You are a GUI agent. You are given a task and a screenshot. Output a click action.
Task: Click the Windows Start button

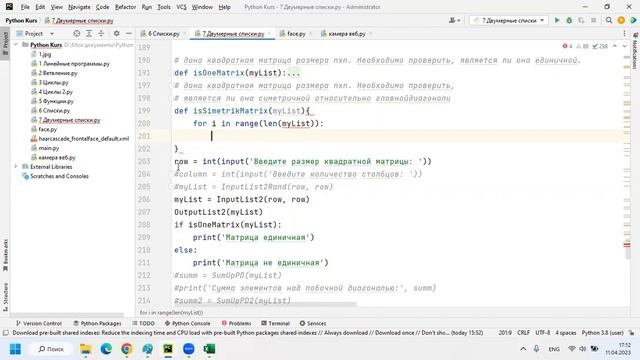[16, 349]
